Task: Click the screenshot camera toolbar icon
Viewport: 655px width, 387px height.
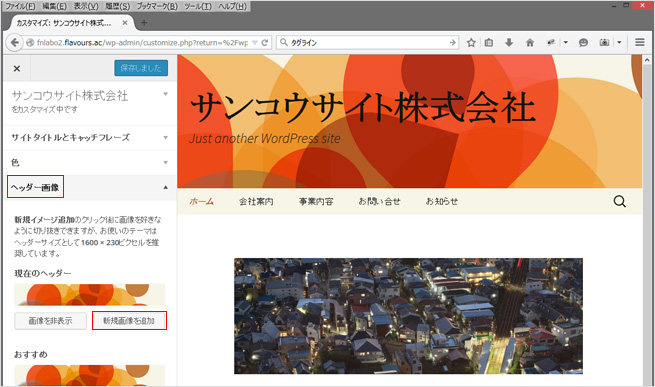Action: tap(604, 43)
